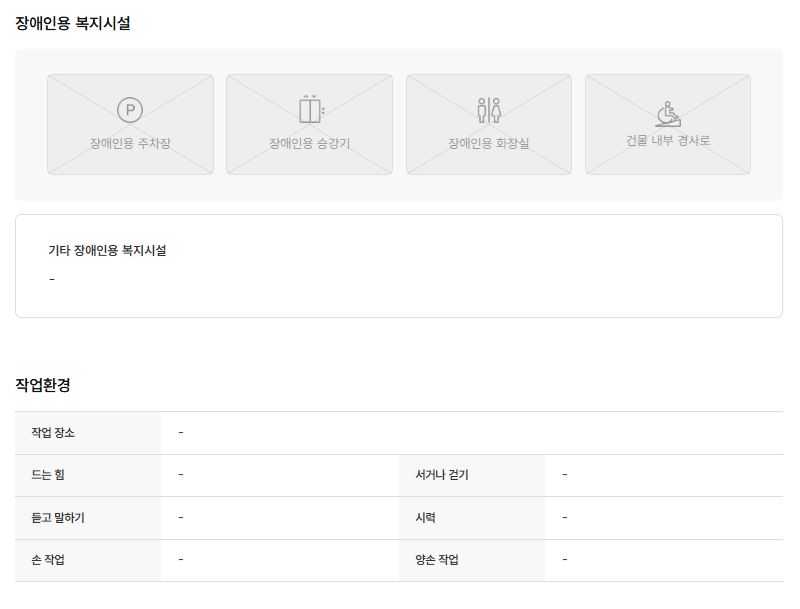Click the 작업 장소 row label
Image resolution: width=800 pixels, height=609 pixels.
point(53,433)
